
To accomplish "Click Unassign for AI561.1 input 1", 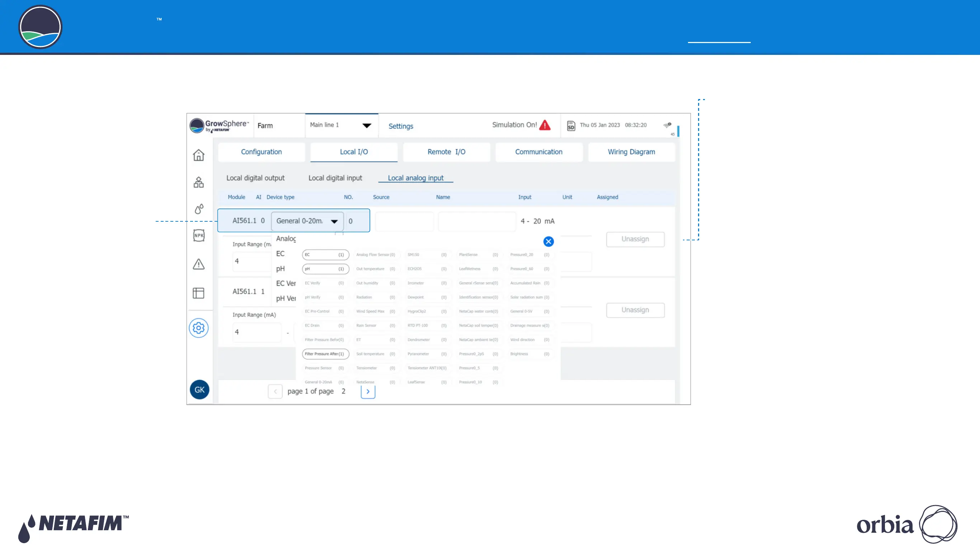I will [x=635, y=310].
